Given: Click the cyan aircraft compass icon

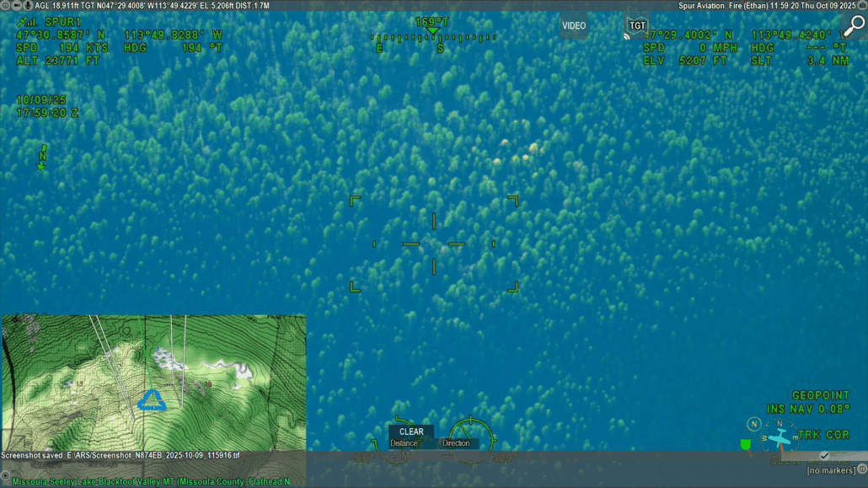Looking at the screenshot, I should click(780, 437).
